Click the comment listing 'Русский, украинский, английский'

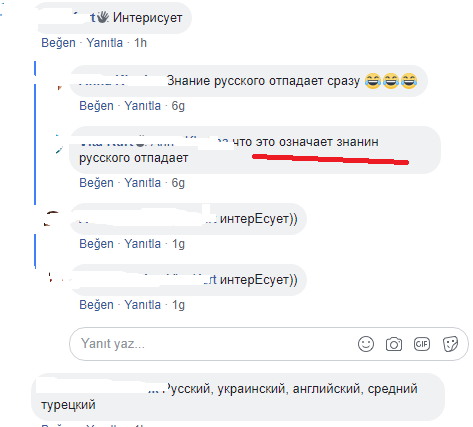coord(238,397)
